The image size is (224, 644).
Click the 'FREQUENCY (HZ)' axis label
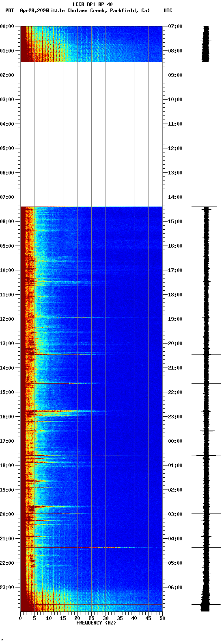click(96, 623)
